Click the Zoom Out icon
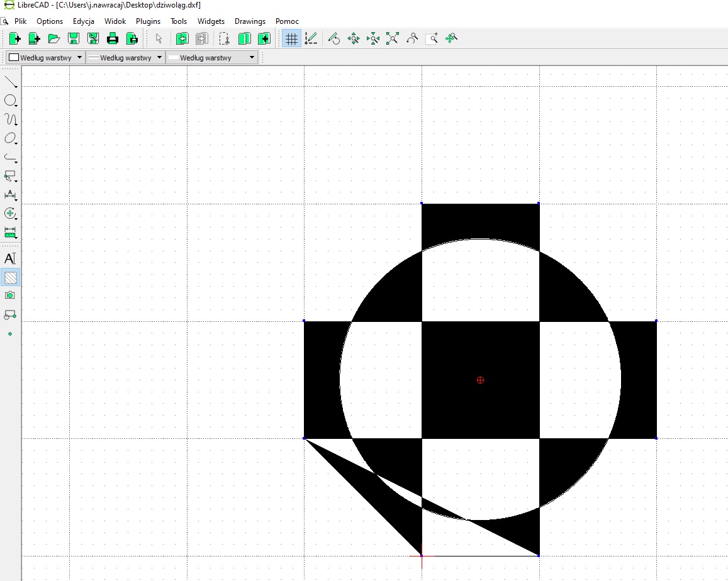The width and height of the screenshot is (728, 581). coord(373,38)
